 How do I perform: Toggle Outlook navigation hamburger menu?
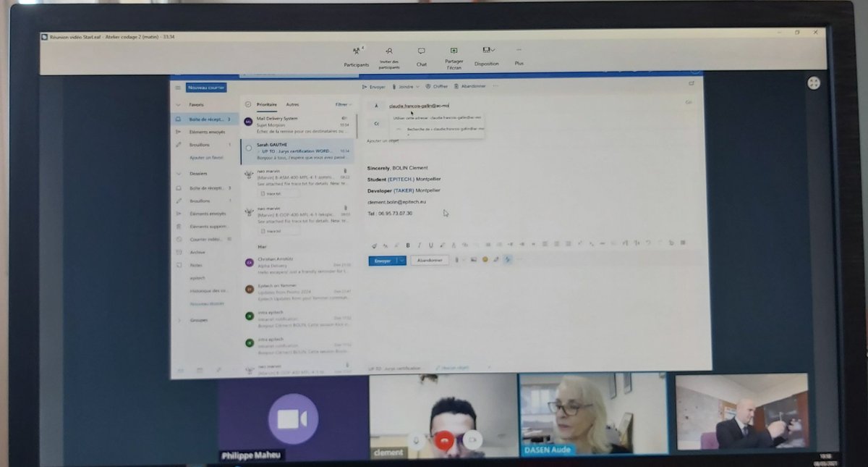[x=178, y=88]
